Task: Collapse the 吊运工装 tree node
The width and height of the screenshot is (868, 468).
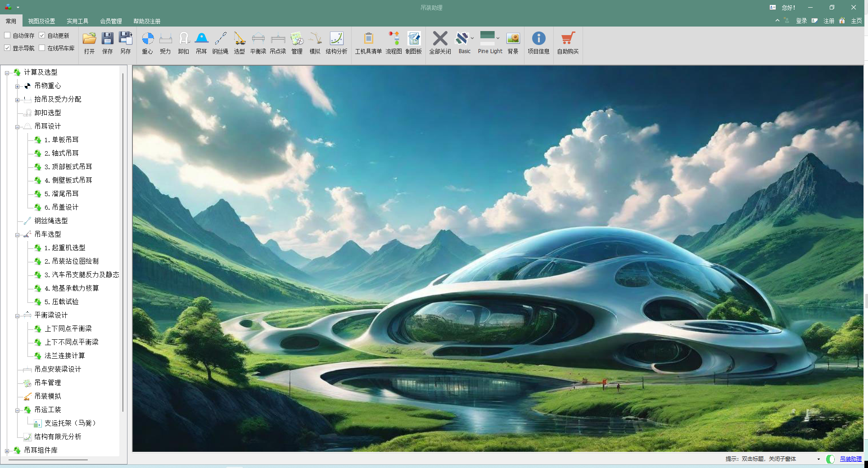Action: coord(17,410)
